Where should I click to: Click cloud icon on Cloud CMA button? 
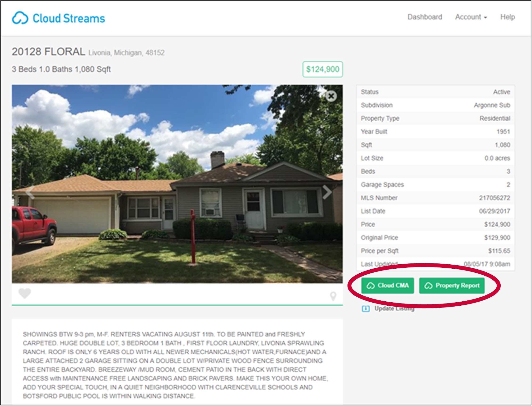pyautogui.click(x=370, y=286)
